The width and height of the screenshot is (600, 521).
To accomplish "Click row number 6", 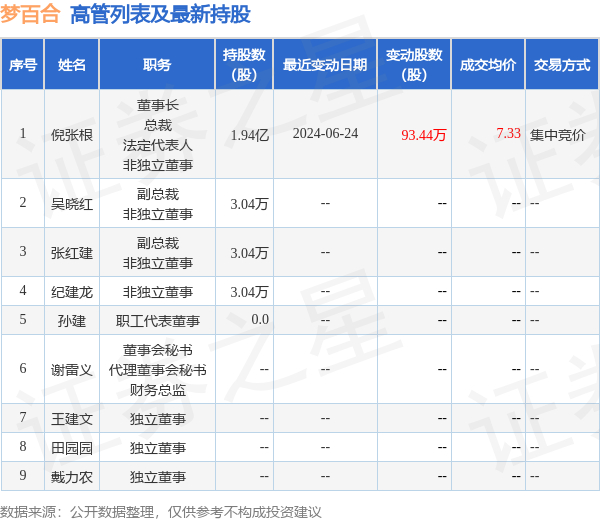I will click(23, 368).
